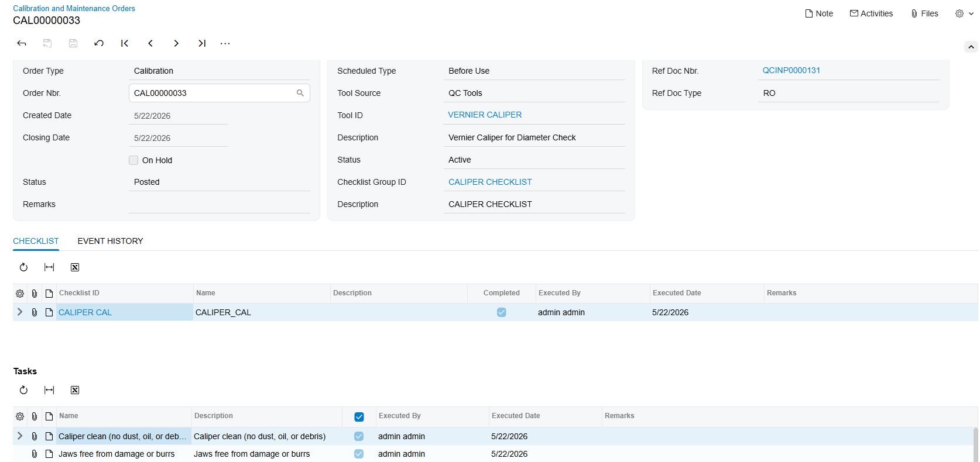The height and width of the screenshot is (462, 980).
Task: Open attachments for CALIPER CAL row
Action: pyautogui.click(x=35, y=312)
